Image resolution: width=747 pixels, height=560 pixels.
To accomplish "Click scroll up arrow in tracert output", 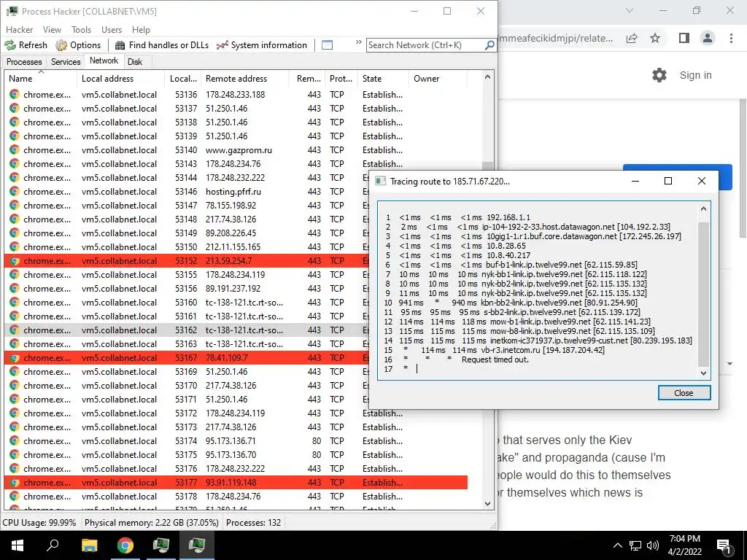I will click(704, 209).
